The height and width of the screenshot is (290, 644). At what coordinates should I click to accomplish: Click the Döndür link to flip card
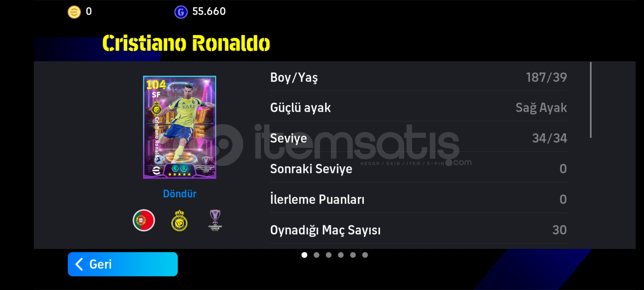pos(180,194)
